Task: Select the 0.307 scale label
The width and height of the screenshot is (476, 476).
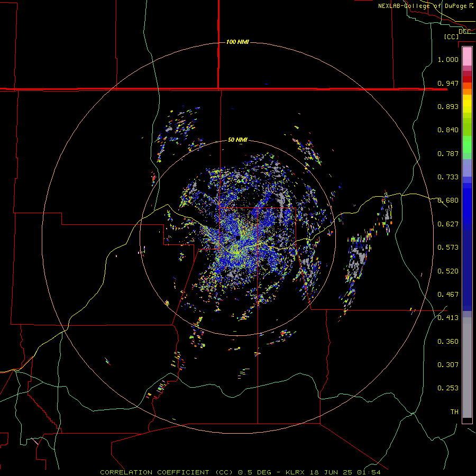Action: point(448,365)
